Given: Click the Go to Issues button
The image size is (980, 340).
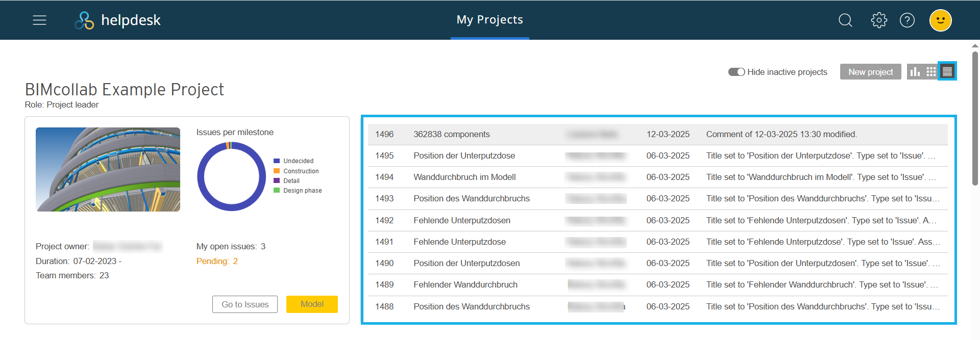Looking at the screenshot, I should 245,304.
